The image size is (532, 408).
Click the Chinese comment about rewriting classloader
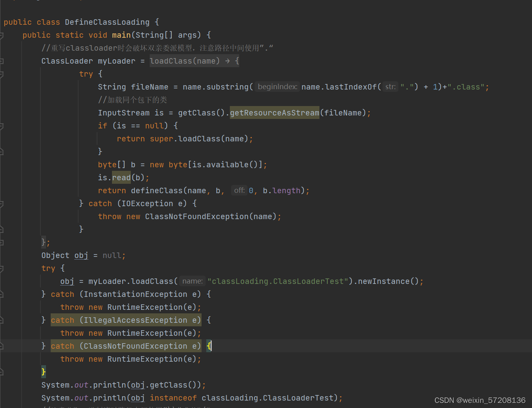tap(157, 48)
